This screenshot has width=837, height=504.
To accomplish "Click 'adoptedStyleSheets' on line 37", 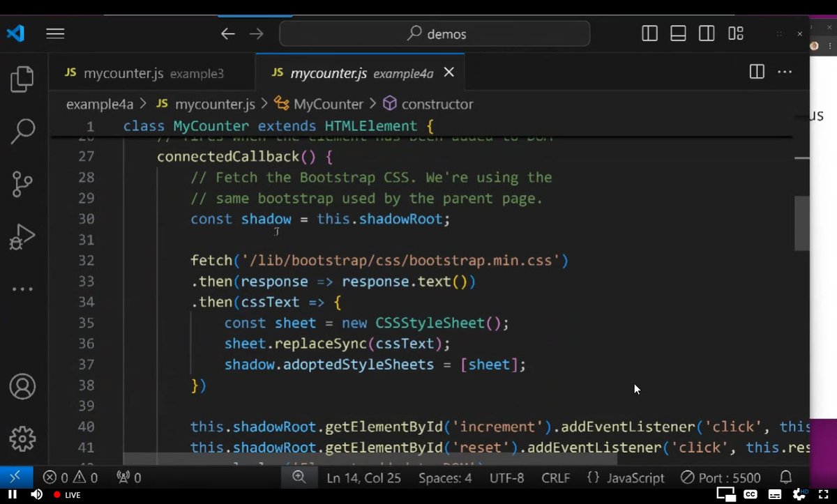I will coord(359,365).
